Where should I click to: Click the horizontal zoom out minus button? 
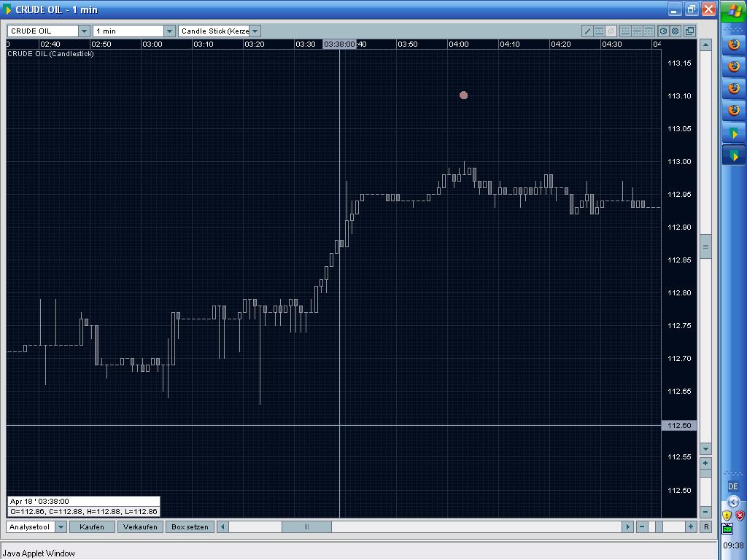tap(642, 526)
